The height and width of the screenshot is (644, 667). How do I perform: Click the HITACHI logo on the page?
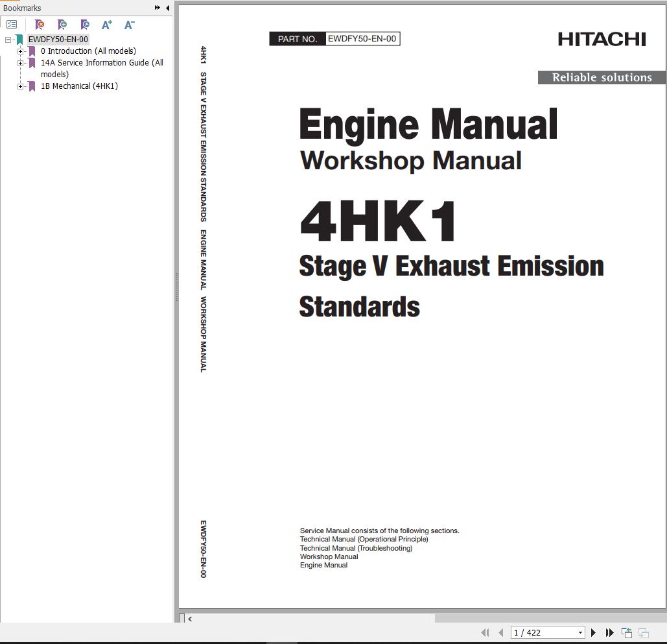pos(602,39)
